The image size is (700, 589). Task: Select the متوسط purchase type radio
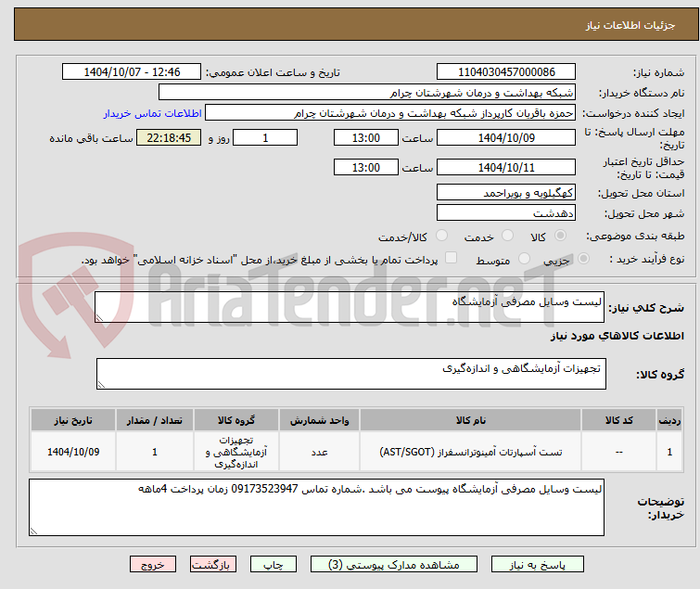pos(524,259)
